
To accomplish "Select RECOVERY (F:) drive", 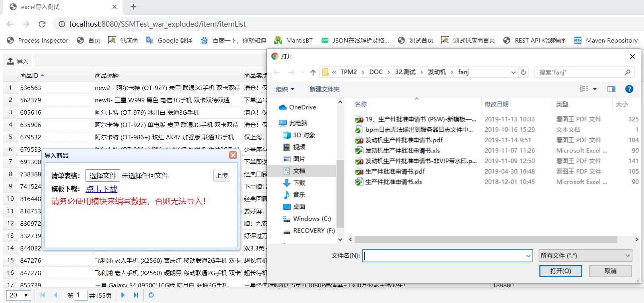I will 309,231.
